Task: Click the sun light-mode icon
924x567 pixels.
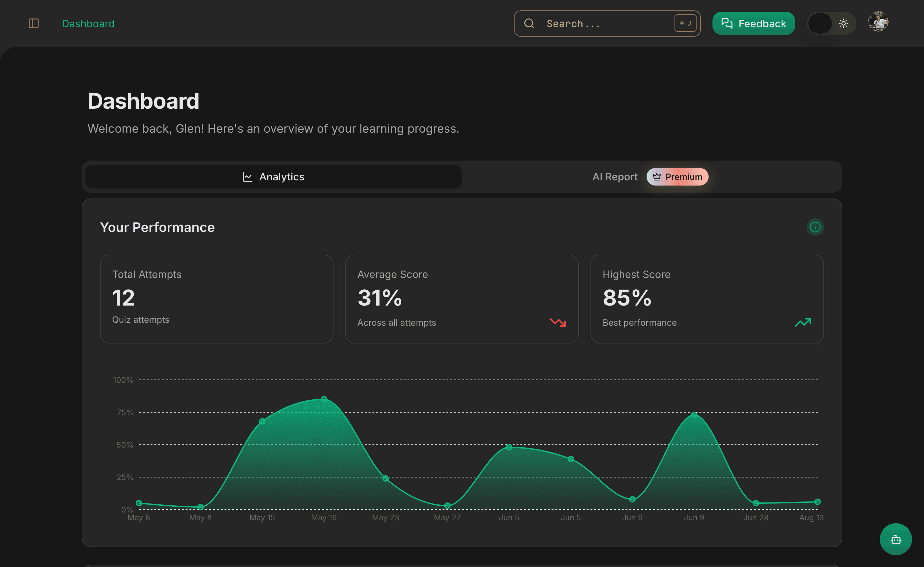Action: (x=843, y=24)
